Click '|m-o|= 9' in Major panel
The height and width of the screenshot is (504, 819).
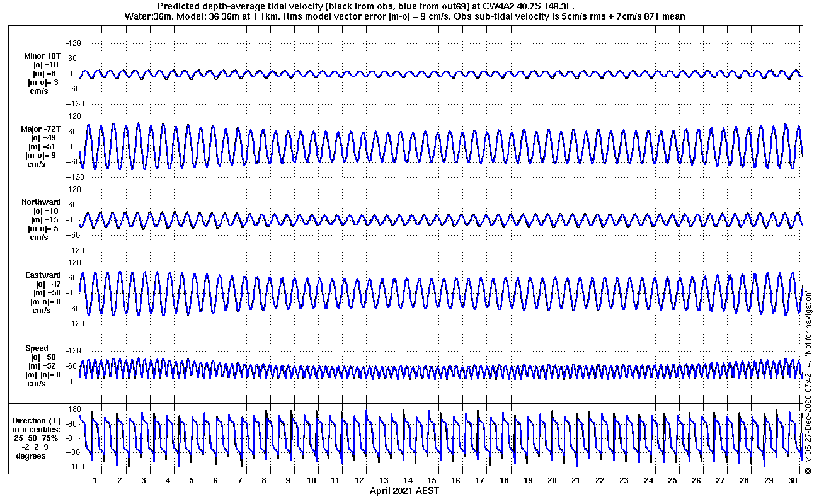click(41, 156)
